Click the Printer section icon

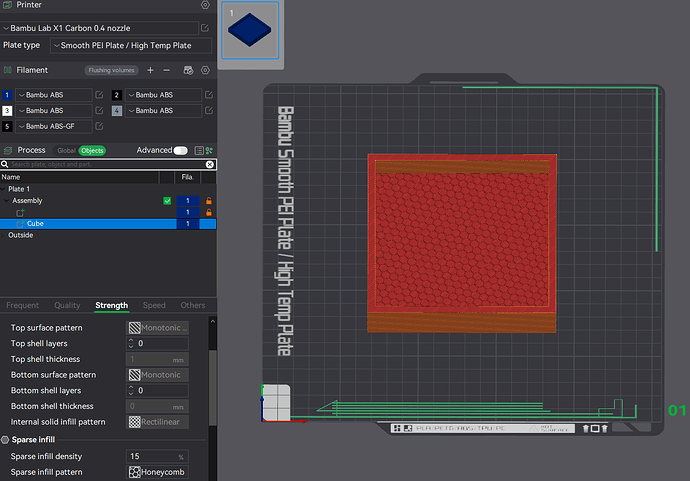pos(7,5)
